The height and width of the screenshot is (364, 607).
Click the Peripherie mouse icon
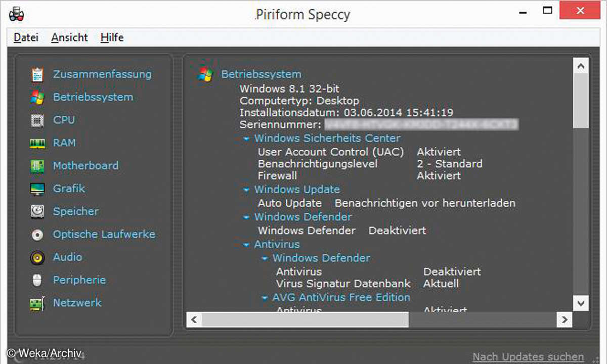37,280
